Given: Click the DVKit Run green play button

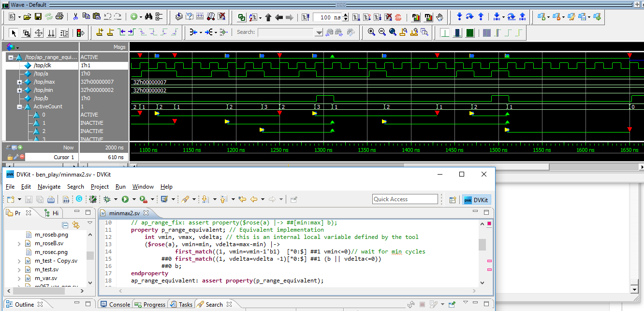Looking at the screenshot, I should tap(125, 199).
